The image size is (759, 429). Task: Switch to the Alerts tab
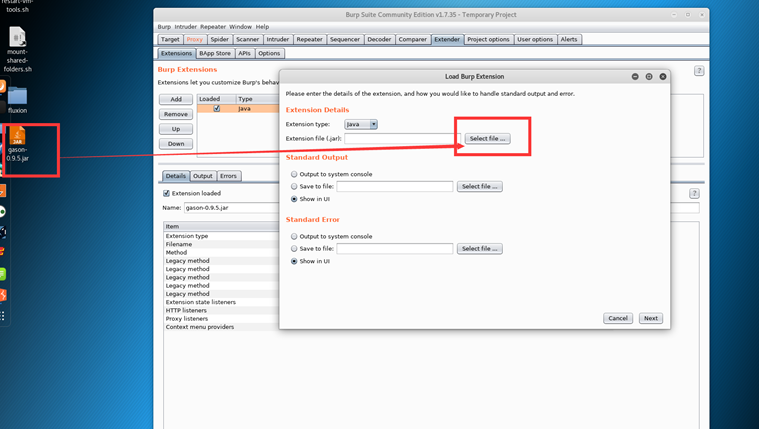pyautogui.click(x=569, y=39)
